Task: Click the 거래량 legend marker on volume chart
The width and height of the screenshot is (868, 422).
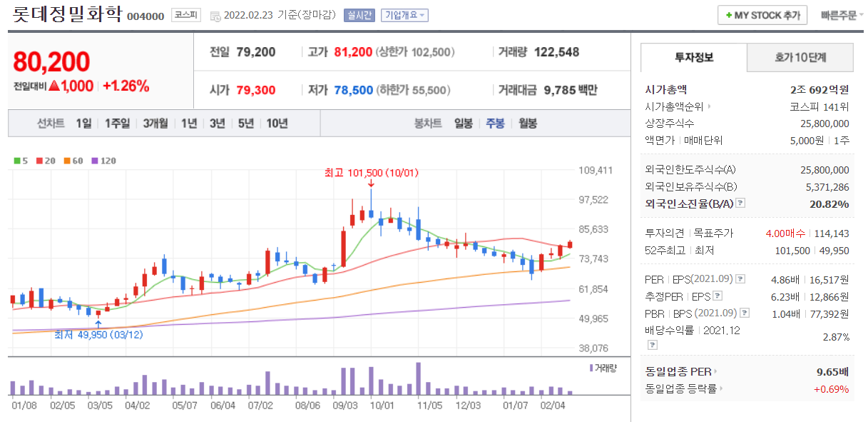Action: (x=592, y=367)
